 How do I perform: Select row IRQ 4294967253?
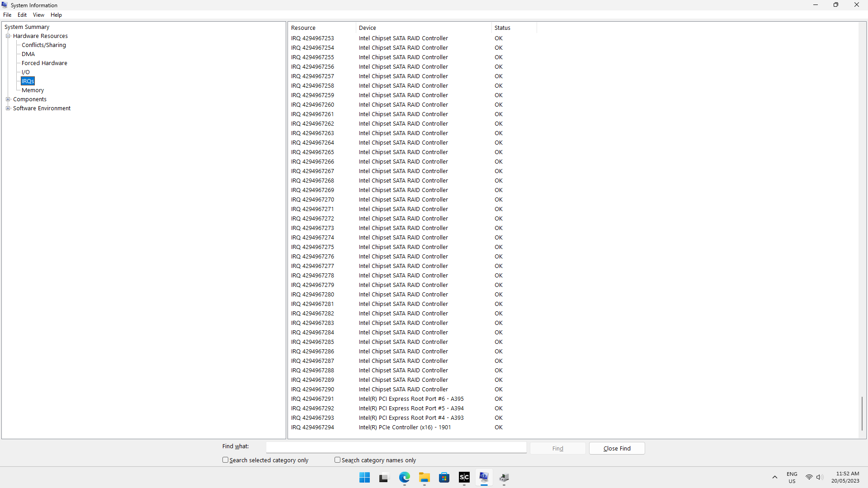pyautogui.click(x=412, y=38)
